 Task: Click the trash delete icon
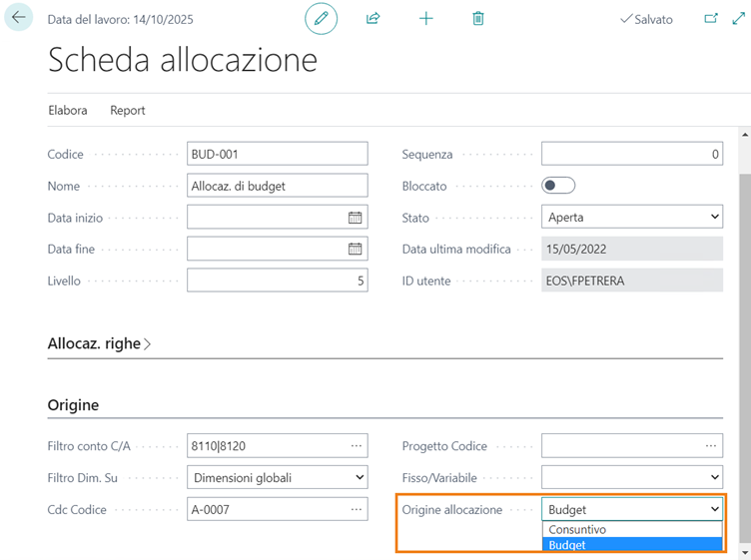pos(478,18)
